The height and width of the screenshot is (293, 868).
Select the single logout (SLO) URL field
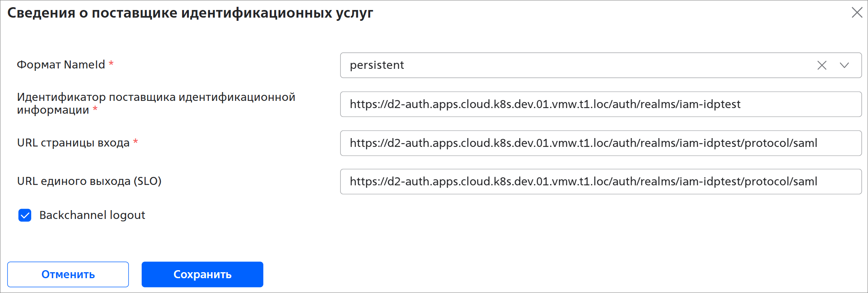(x=600, y=182)
